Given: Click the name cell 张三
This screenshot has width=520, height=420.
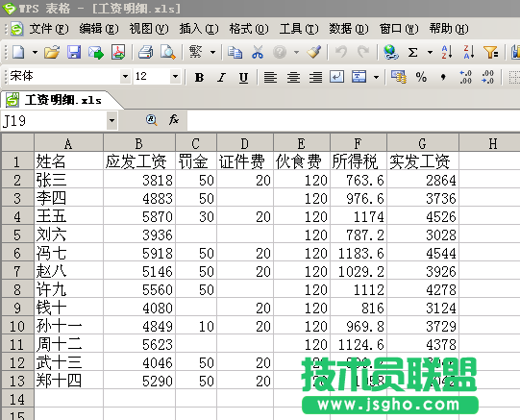Looking at the screenshot, I should point(68,180).
